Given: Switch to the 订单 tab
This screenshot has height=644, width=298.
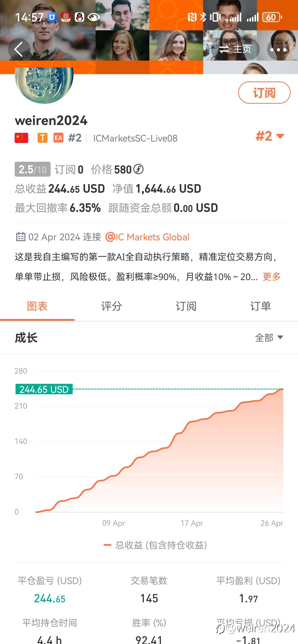Looking at the screenshot, I should pyautogui.click(x=261, y=306).
